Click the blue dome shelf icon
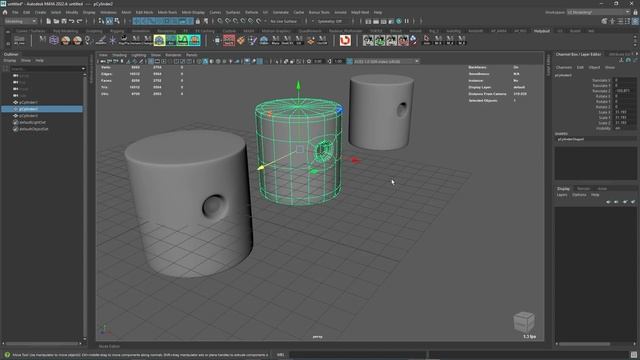The height and width of the screenshot is (360, 640). (264, 40)
